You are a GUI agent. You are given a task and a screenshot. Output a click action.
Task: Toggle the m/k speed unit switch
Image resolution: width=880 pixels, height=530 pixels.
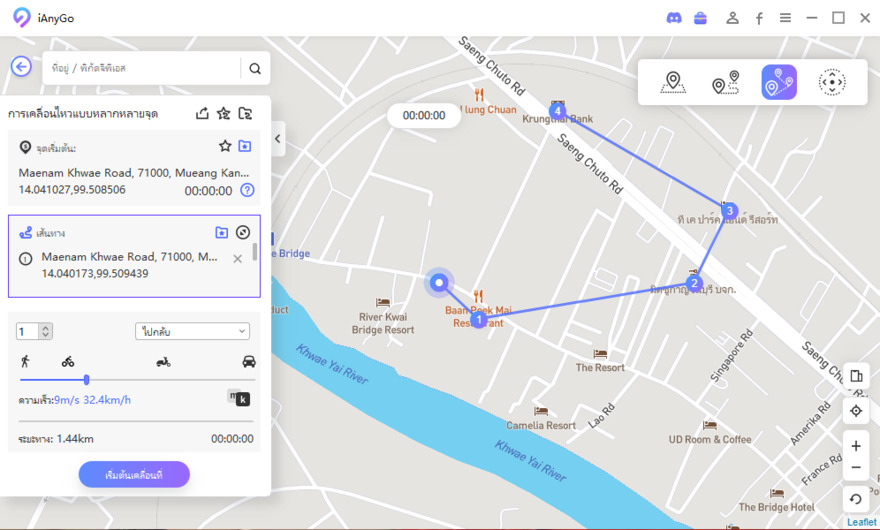coord(239,398)
